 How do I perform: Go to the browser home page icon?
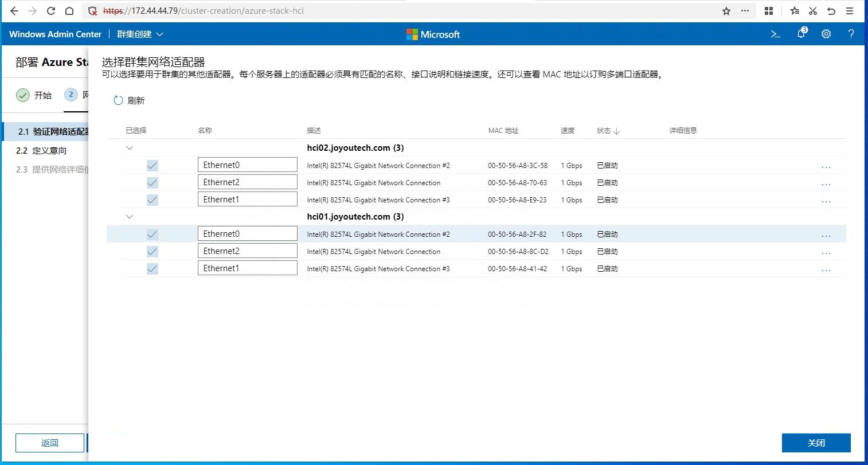coord(69,11)
